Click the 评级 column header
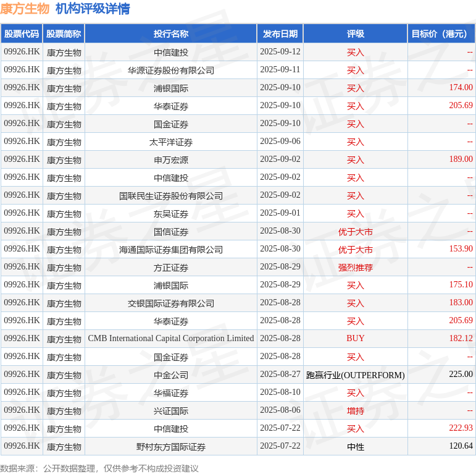 (x=355, y=34)
